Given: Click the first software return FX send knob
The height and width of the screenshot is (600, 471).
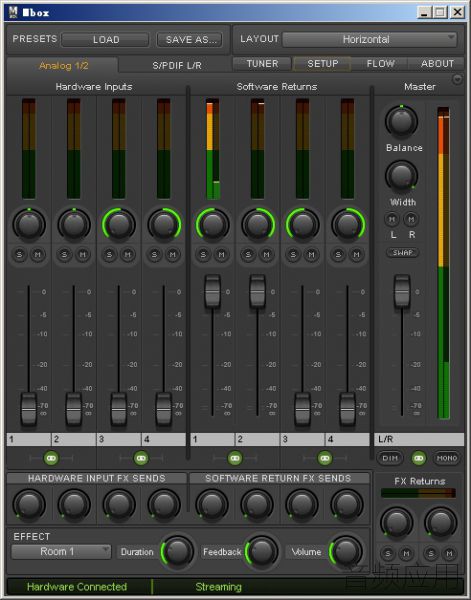Looking at the screenshot, I should 212,505.
